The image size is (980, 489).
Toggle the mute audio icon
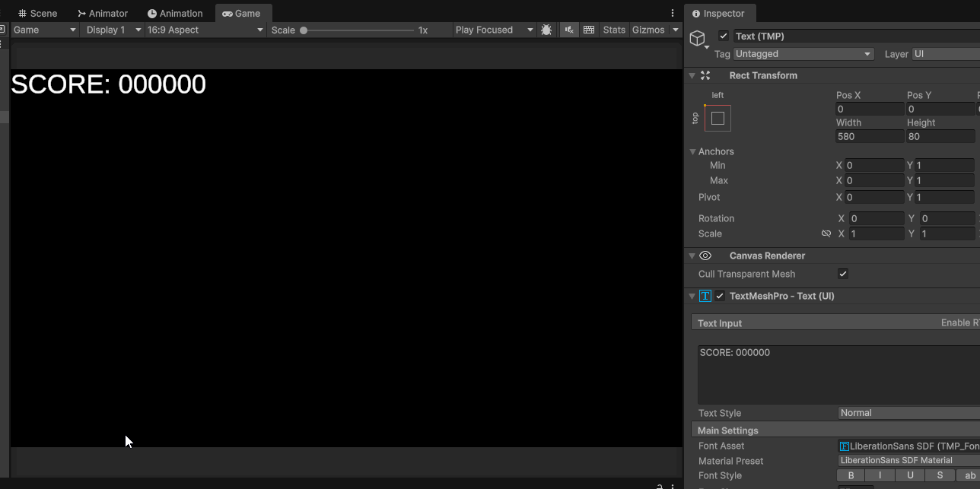569,30
